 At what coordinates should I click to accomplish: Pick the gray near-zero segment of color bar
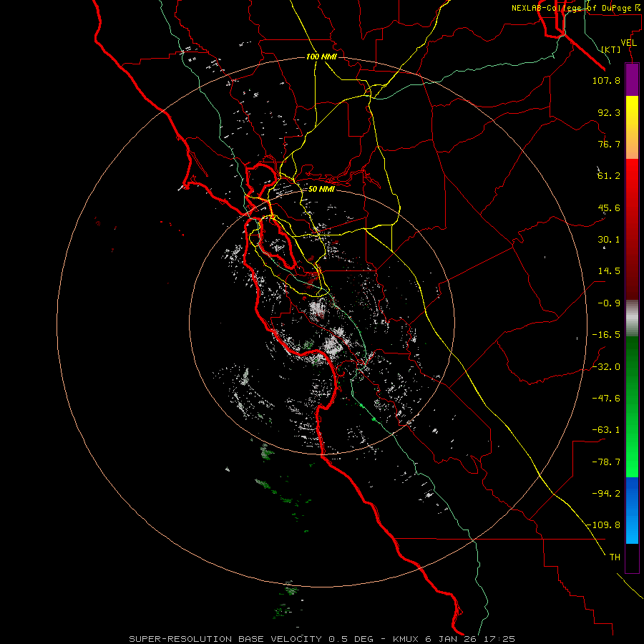pos(632,318)
